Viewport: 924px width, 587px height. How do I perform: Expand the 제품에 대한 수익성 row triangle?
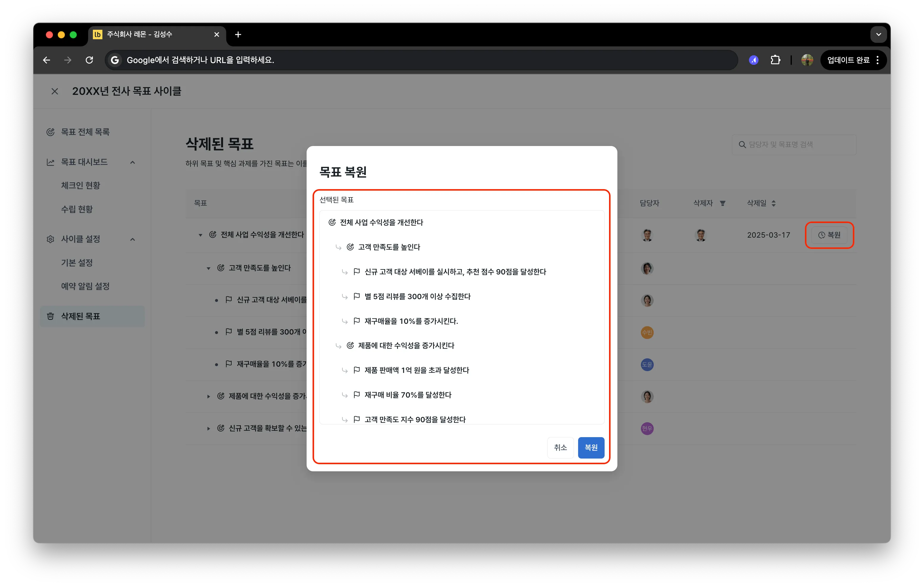click(208, 396)
